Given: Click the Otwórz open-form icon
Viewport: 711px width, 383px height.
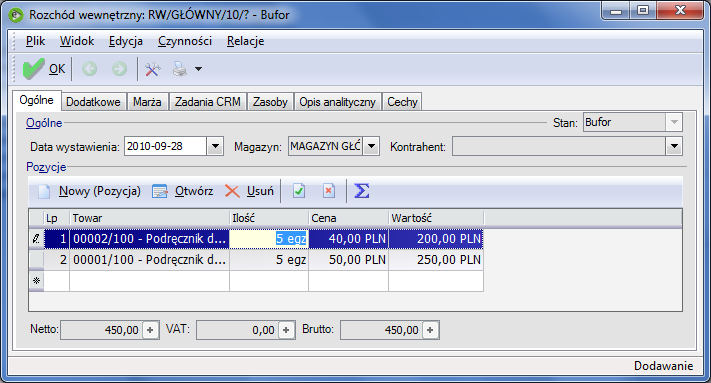Looking at the screenshot, I should coord(160,191).
